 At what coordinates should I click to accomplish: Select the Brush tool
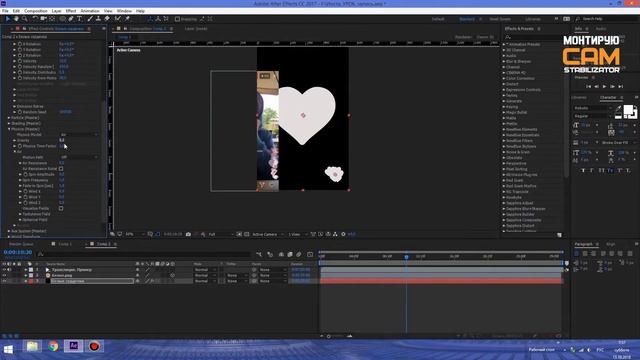(x=90, y=19)
